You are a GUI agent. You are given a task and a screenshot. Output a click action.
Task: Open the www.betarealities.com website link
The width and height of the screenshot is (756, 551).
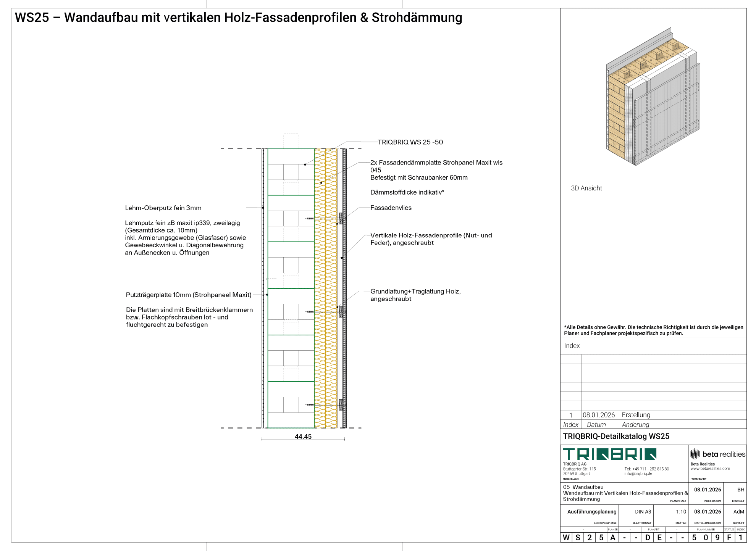pyautogui.click(x=710, y=469)
